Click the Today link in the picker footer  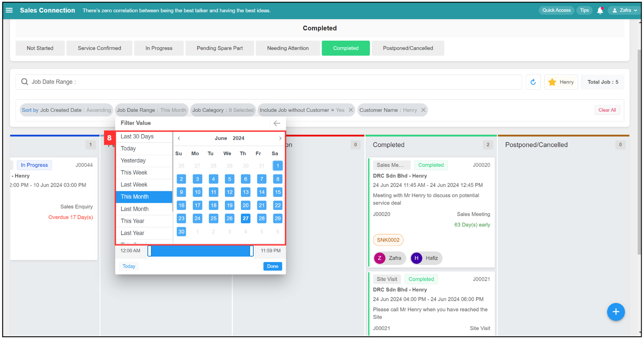point(129,266)
